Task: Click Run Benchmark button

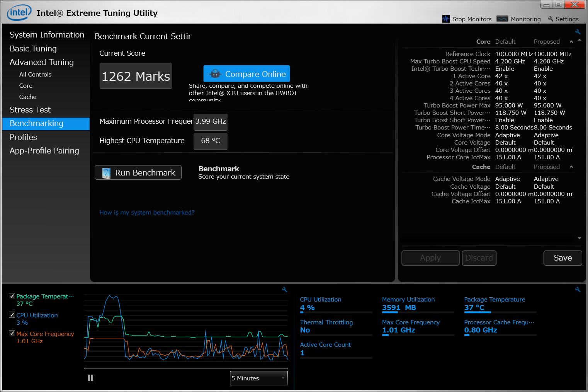Action: pyautogui.click(x=138, y=172)
